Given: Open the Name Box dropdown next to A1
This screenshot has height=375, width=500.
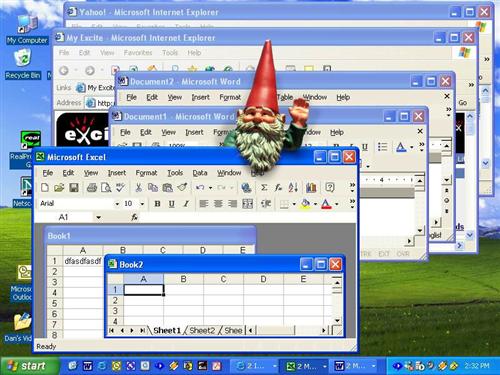Looking at the screenshot, I should pos(98,218).
